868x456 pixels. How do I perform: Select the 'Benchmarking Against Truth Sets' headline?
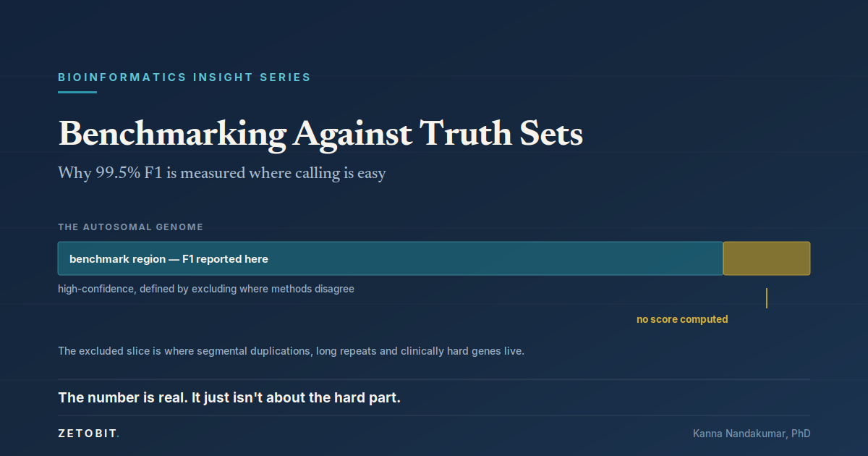pyautogui.click(x=320, y=134)
